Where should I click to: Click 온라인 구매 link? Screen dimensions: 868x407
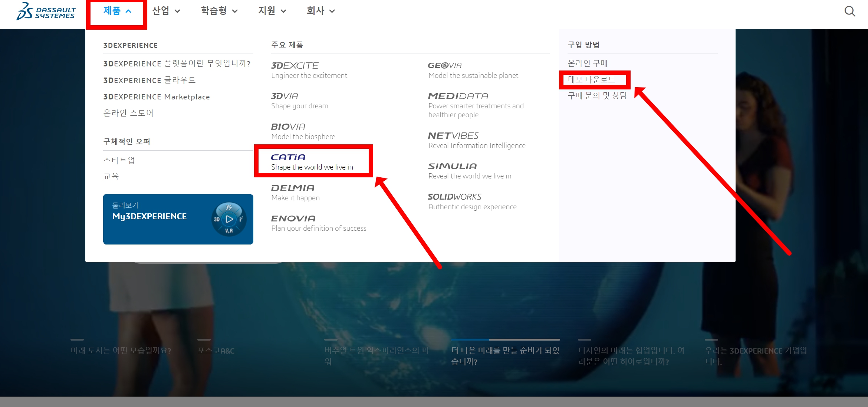click(x=588, y=63)
